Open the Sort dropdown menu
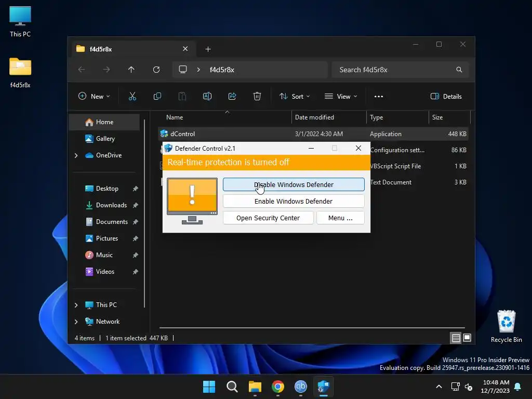This screenshot has height=399, width=532. (295, 96)
